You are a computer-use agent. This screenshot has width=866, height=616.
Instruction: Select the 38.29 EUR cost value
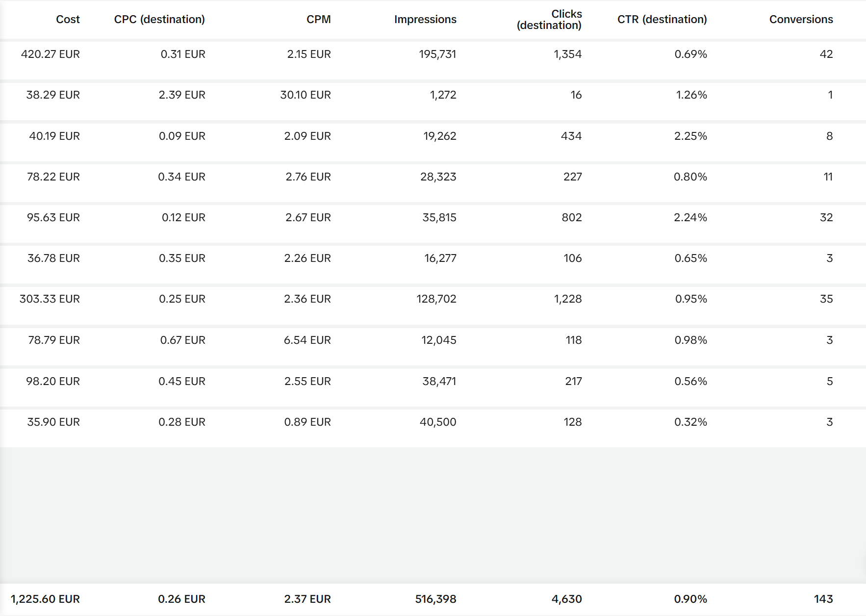coord(53,95)
